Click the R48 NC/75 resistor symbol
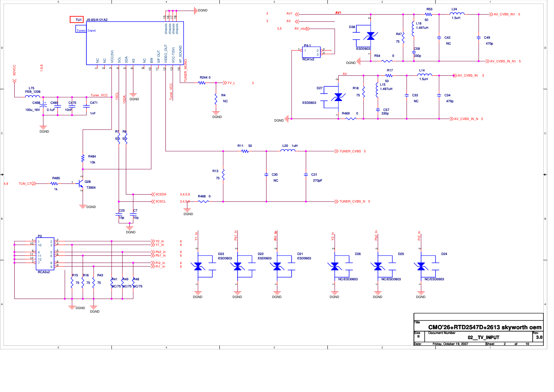This screenshot has height=392, width=554. [x=133, y=283]
